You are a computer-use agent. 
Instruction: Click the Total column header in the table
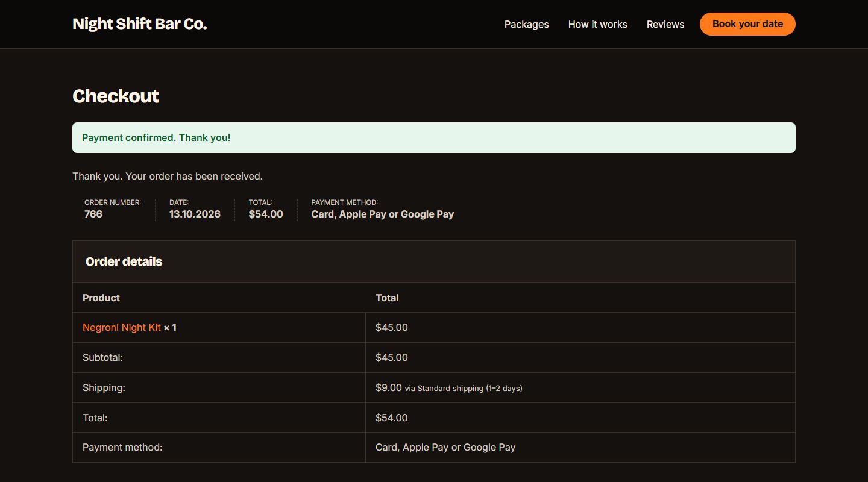tap(387, 298)
